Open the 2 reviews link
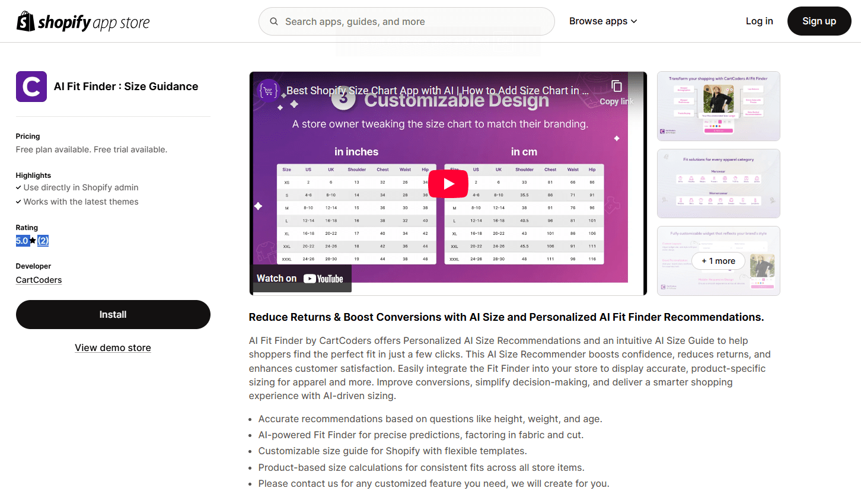This screenshot has height=504, width=861. click(43, 241)
